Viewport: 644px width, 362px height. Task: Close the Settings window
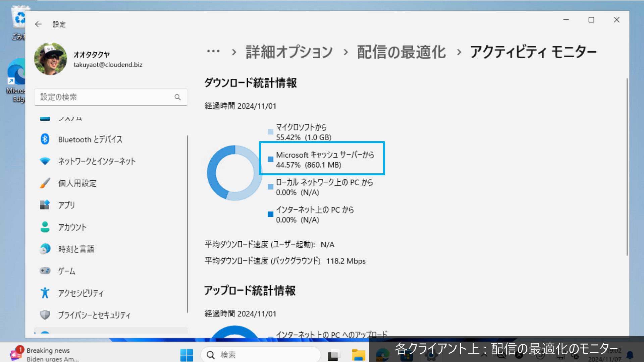point(616,20)
